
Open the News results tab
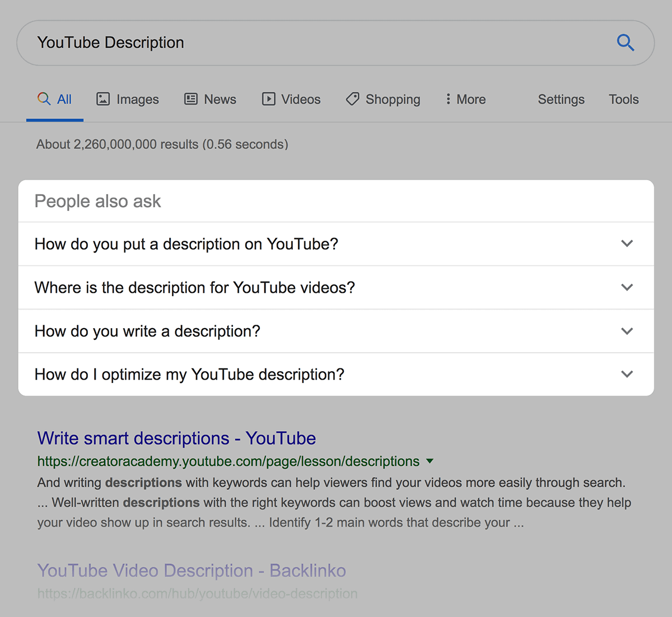211,100
